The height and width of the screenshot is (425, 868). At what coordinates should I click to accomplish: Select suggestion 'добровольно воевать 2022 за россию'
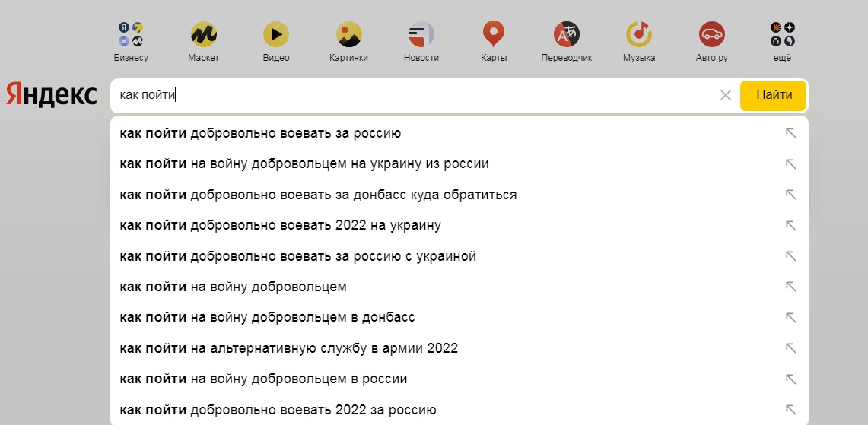pos(459,410)
